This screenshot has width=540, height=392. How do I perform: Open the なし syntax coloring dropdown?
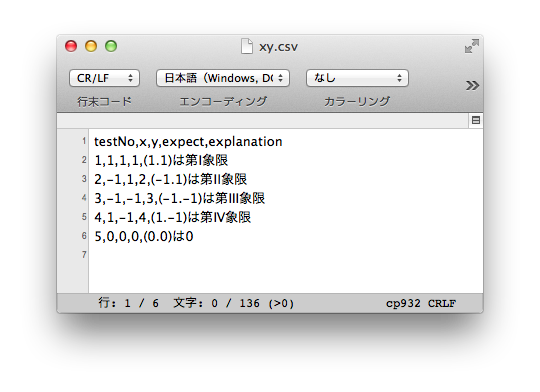pyautogui.click(x=357, y=78)
